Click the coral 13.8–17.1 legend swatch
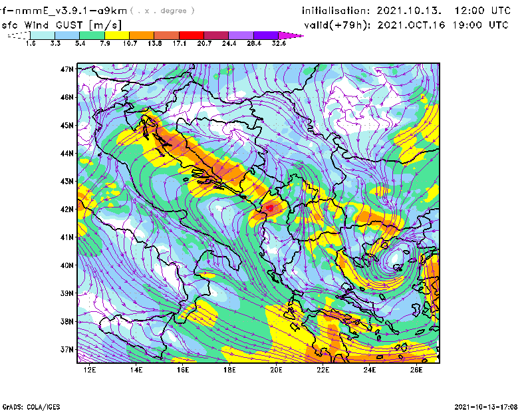 (167, 35)
